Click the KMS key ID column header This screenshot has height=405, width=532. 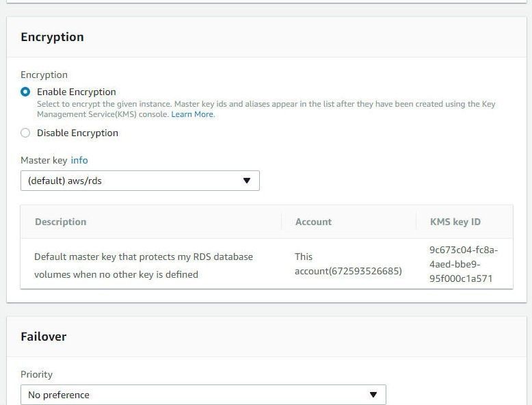coord(455,222)
